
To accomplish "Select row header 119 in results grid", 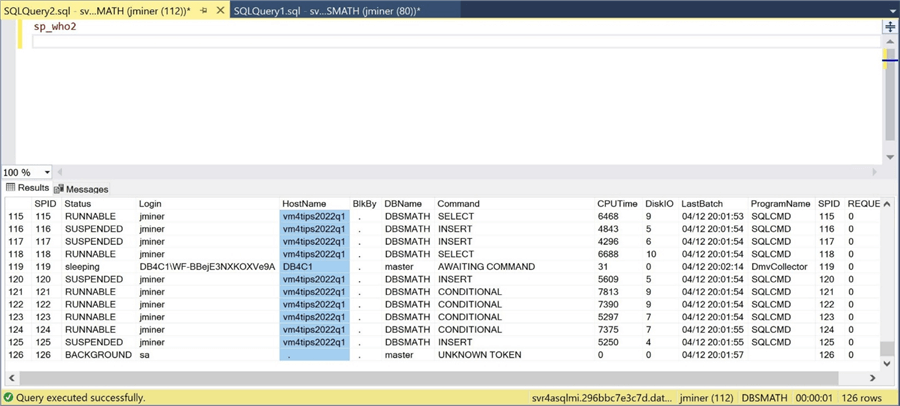I will pos(15,267).
